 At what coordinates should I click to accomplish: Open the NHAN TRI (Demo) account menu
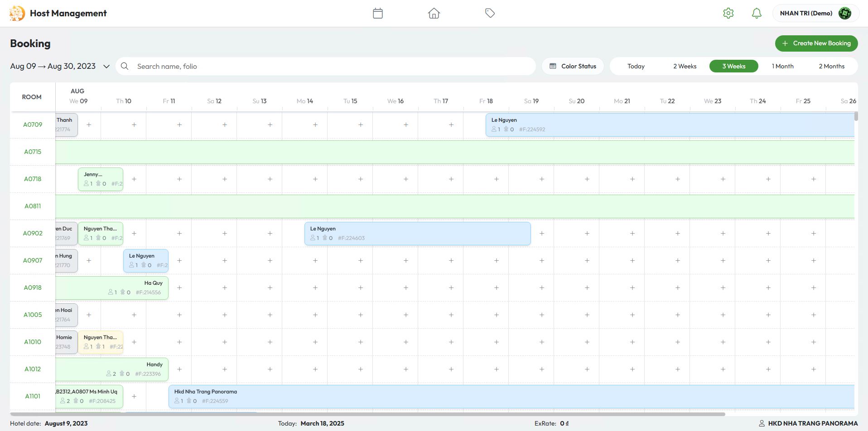tap(806, 13)
